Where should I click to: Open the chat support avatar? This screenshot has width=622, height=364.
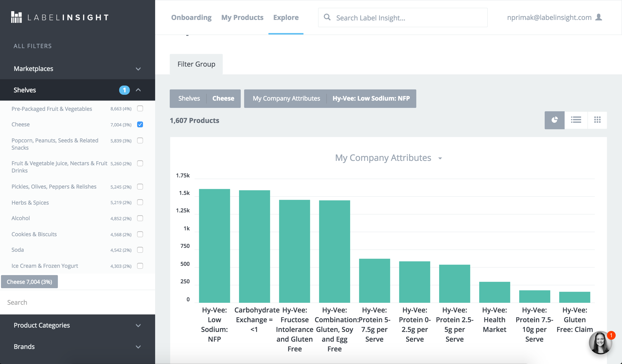pos(600,343)
